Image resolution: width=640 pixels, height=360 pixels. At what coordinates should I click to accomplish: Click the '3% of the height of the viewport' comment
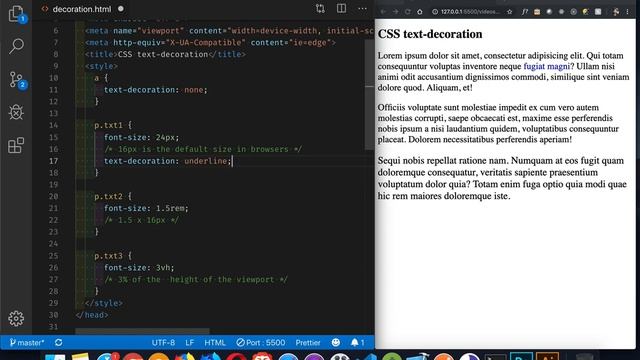pos(196,280)
